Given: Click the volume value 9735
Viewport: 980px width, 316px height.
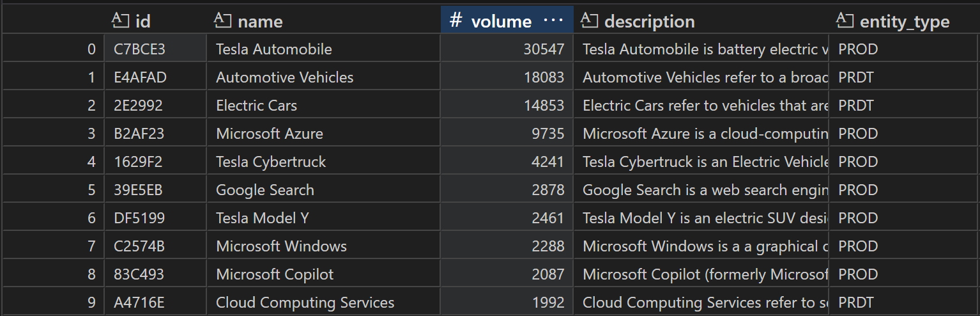Looking at the screenshot, I should click(x=507, y=134).
